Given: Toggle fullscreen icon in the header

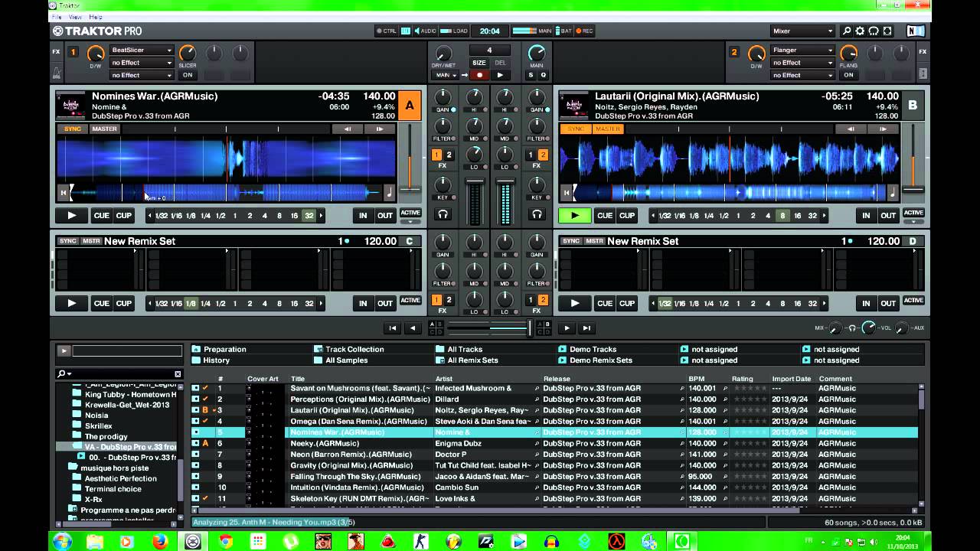Looking at the screenshot, I should 887,31.
